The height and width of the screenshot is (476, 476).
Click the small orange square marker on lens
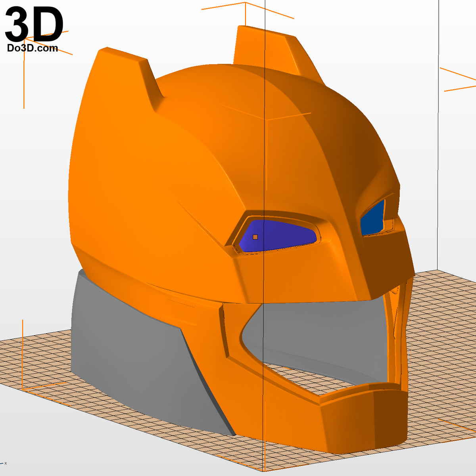pos(255,237)
